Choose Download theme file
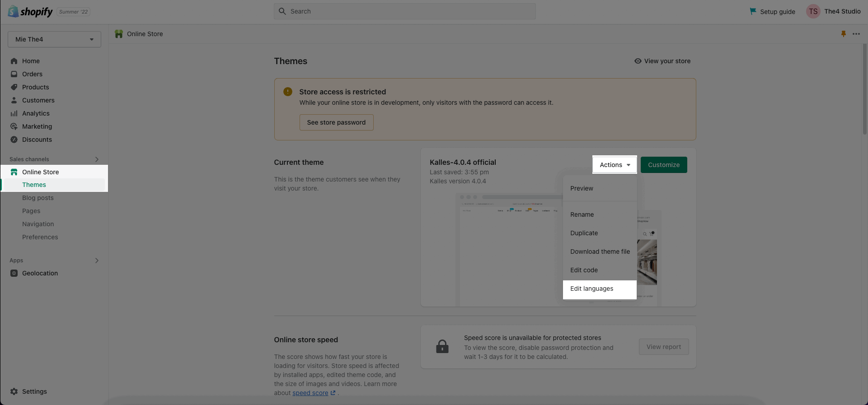 pos(600,251)
